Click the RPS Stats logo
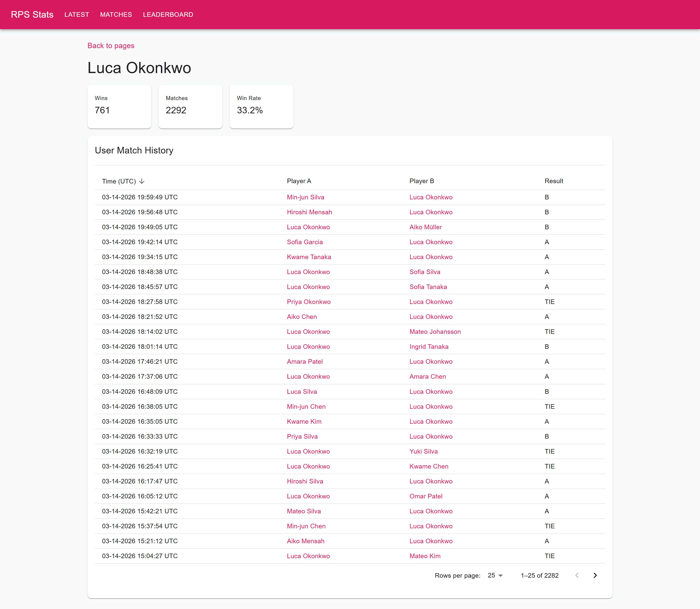Image resolution: width=700 pixels, height=609 pixels. (x=32, y=15)
